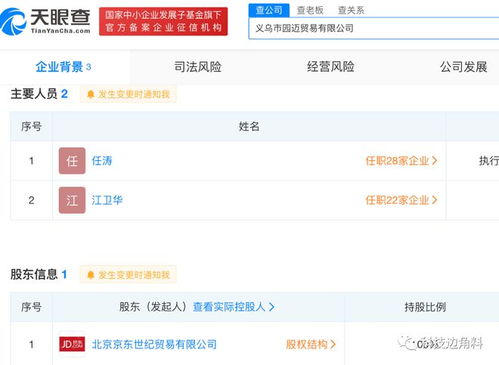Open the 任涛 avatar badge
Image resolution: width=499 pixels, height=365 pixels.
point(72,161)
